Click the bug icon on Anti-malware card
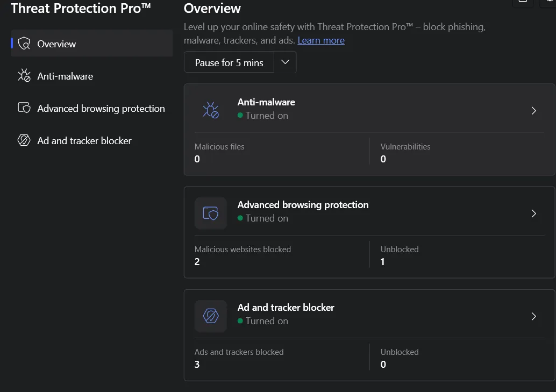 point(211,111)
